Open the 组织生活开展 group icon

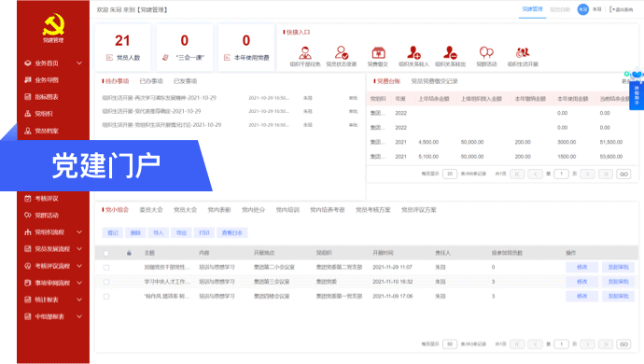pos(523,52)
